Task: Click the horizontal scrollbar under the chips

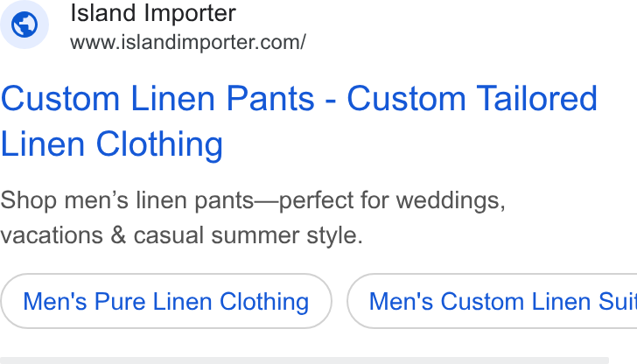Action: pyautogui.click(x=304, y=360)
